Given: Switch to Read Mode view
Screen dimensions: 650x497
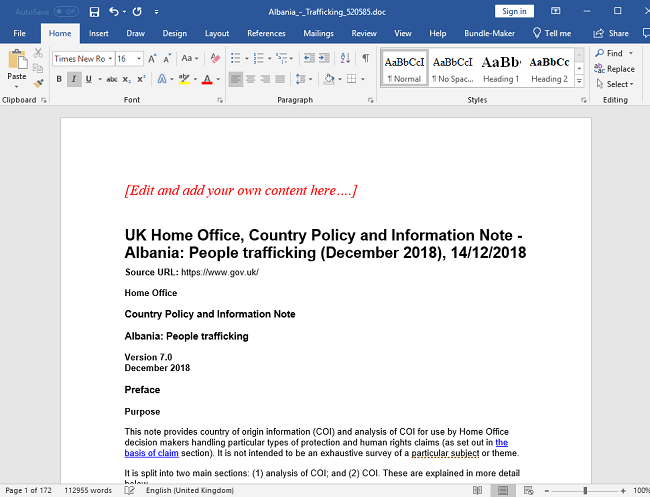Looking at the screenshot, I should coord(478,490).
